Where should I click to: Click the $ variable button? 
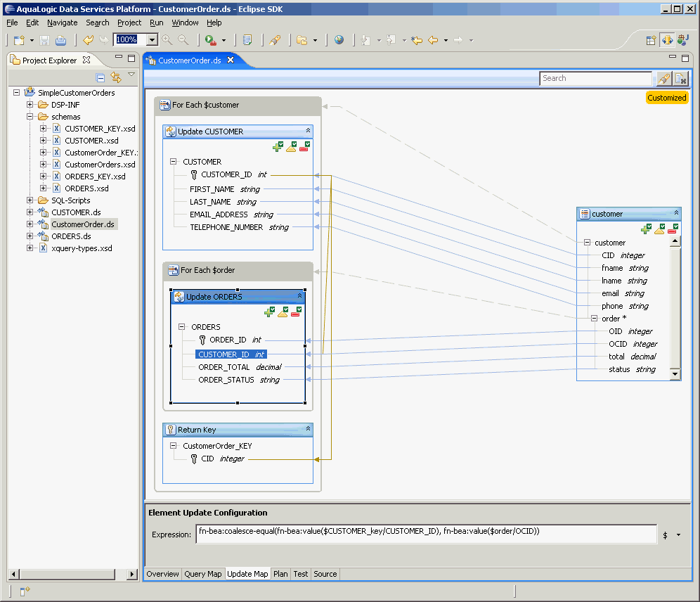pos(665,535)
